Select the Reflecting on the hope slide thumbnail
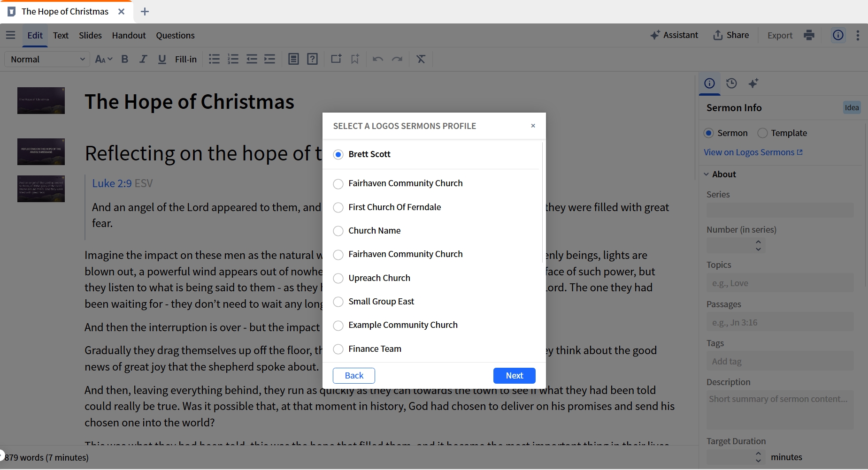 [x=41, y=152]
